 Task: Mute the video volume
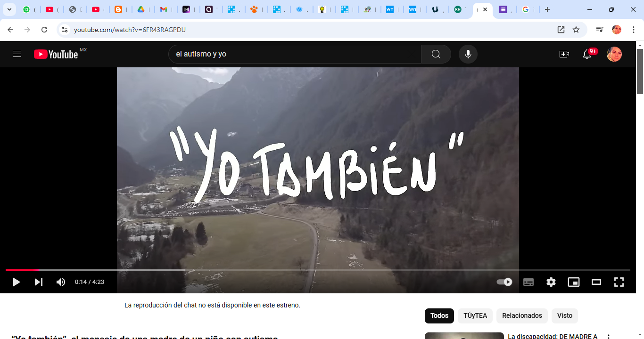coord(61,282)
